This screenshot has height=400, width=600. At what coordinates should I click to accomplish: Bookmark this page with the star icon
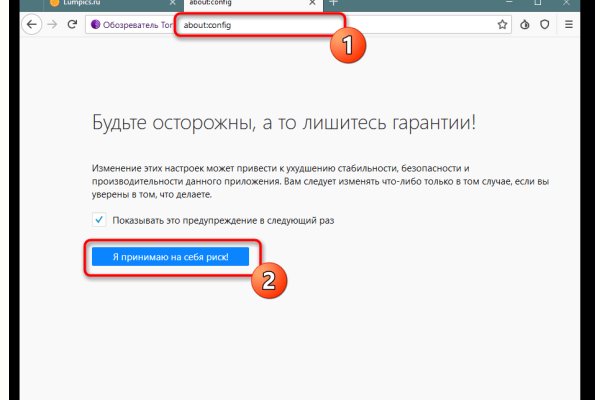(x=502, y=23)
